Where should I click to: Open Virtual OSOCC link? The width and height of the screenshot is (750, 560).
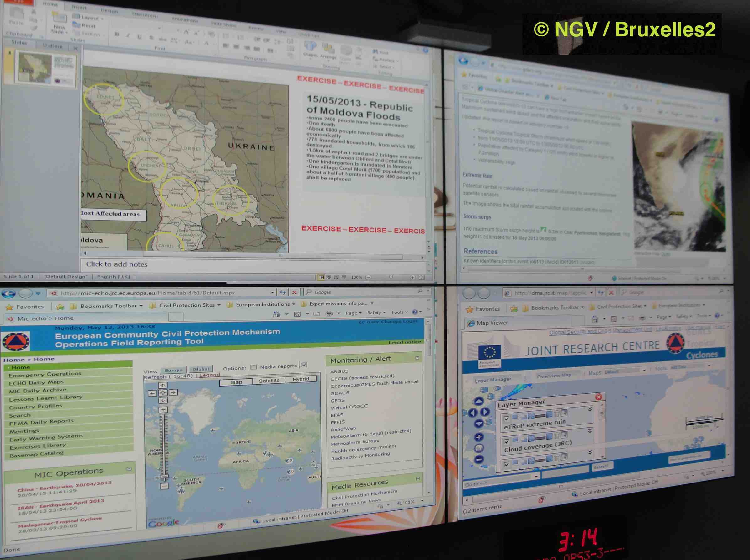349,407
